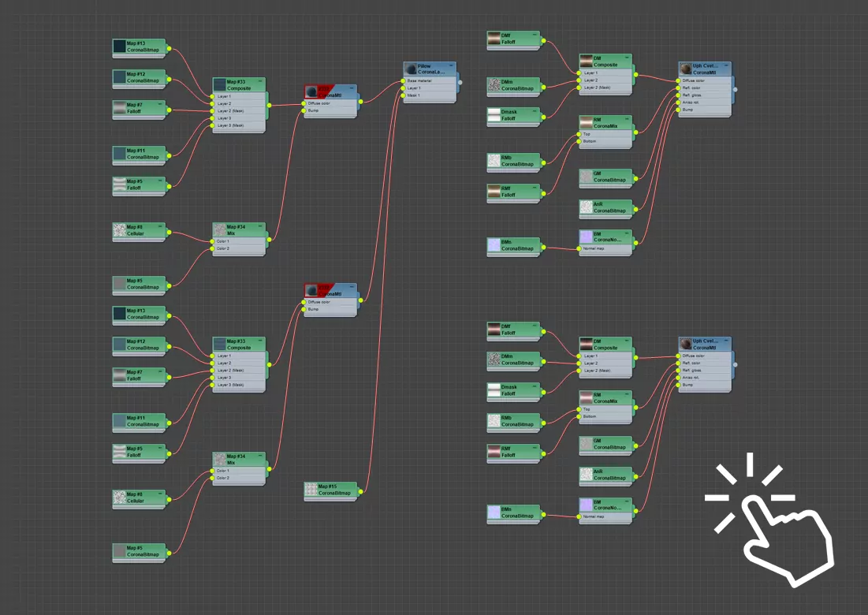
Task: Click Bump input of CoronaMtl feeding Pillow's Layer 1
Action: 304,309
